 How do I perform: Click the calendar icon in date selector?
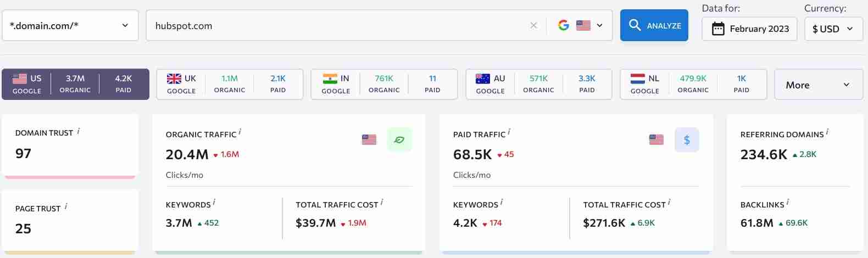click(x=718, y=29)
